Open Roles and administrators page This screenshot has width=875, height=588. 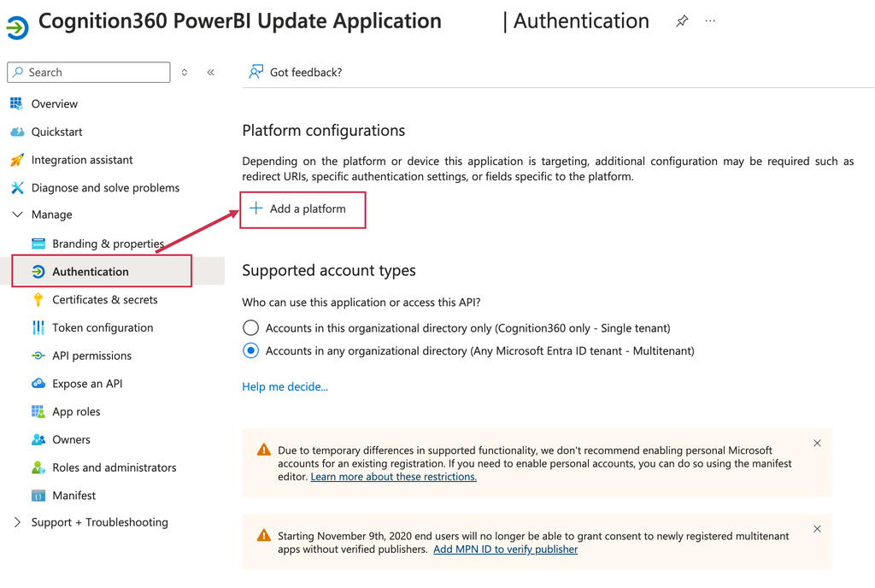tap(115, 467)
